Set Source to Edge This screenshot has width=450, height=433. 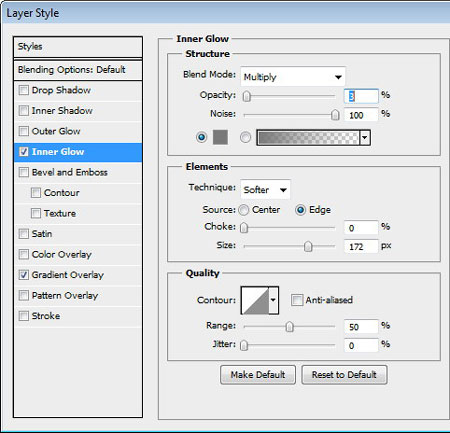coord(300,210)
